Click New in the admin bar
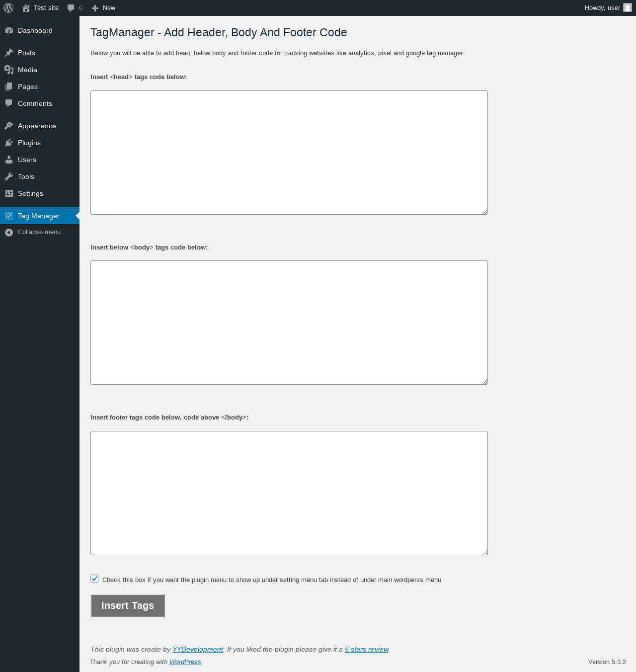 point(109,8)
